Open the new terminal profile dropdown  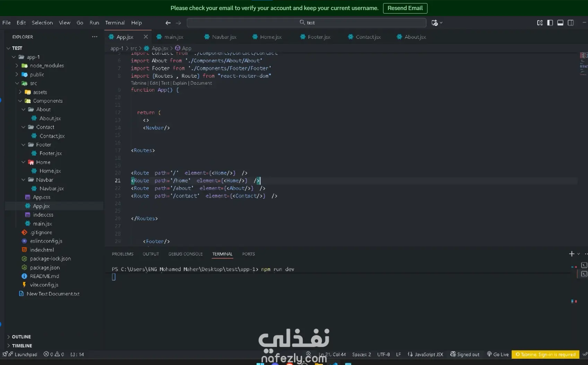click(578, 254)
